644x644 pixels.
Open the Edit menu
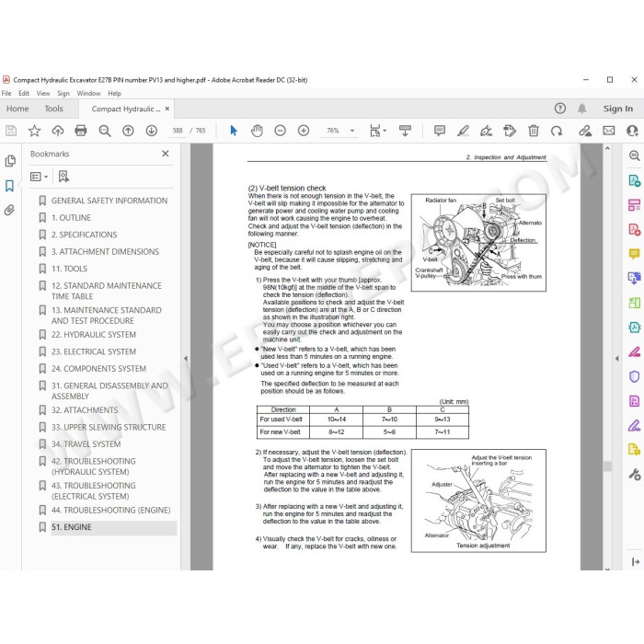click(x=24, y=93)
